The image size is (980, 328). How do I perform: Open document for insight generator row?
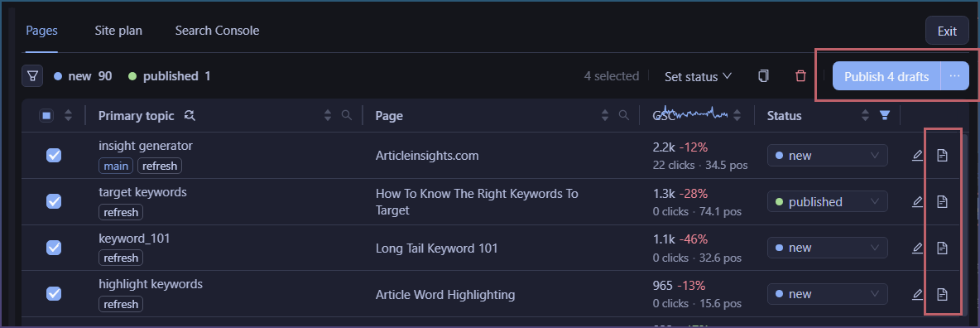tap(942, 155)
